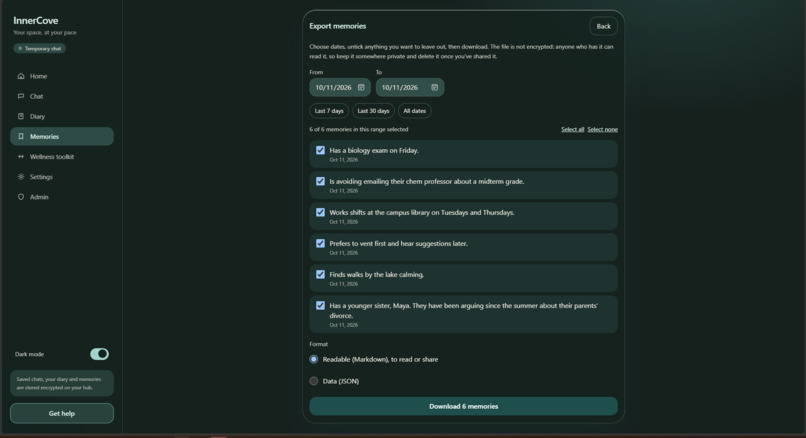Click the Back button
This screenshot has height=438, width=806.
click(603, 26)
